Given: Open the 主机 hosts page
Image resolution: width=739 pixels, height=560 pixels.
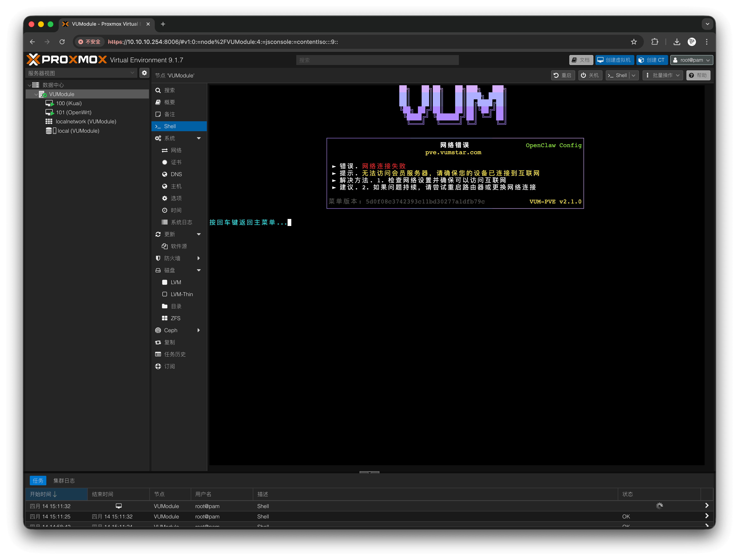Looking at the screenshot, I should [x=179, y=186].
